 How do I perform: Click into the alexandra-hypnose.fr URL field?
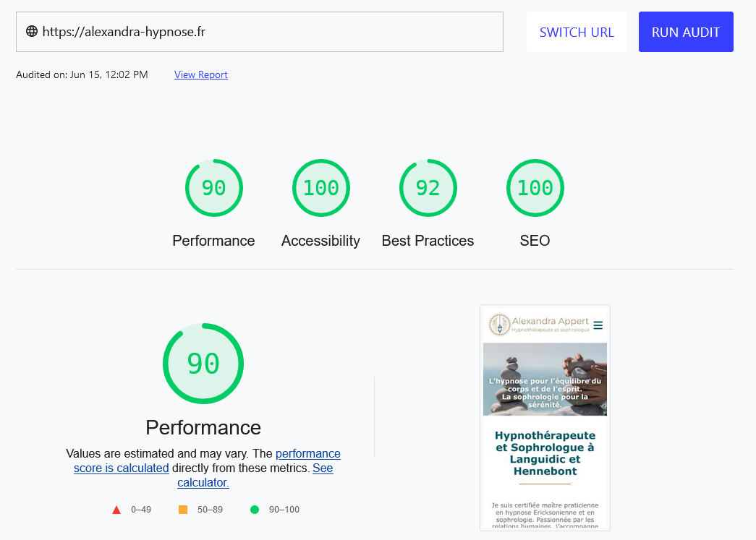[x=268, y=32]
